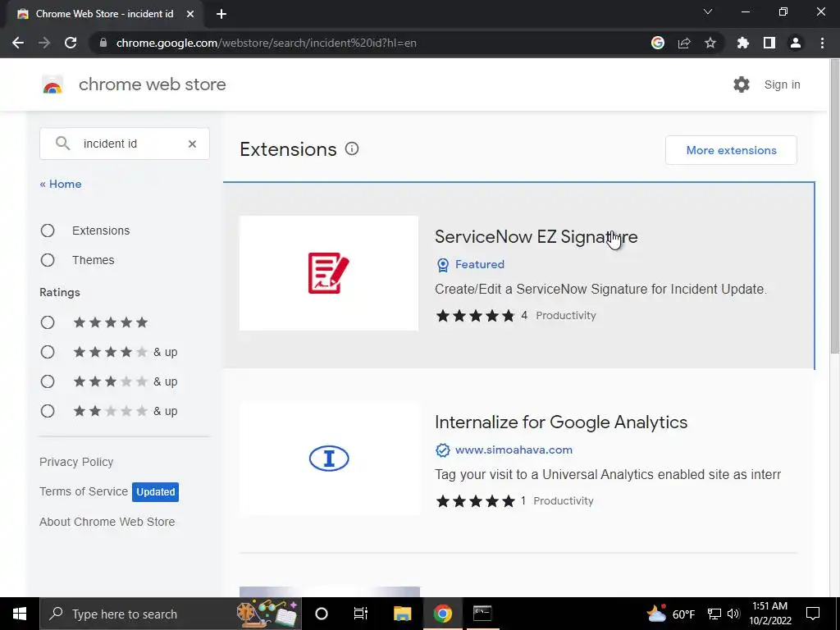Screen dimensions: 840x630
Task: Open the notification center icon
Action: (813, 614)
